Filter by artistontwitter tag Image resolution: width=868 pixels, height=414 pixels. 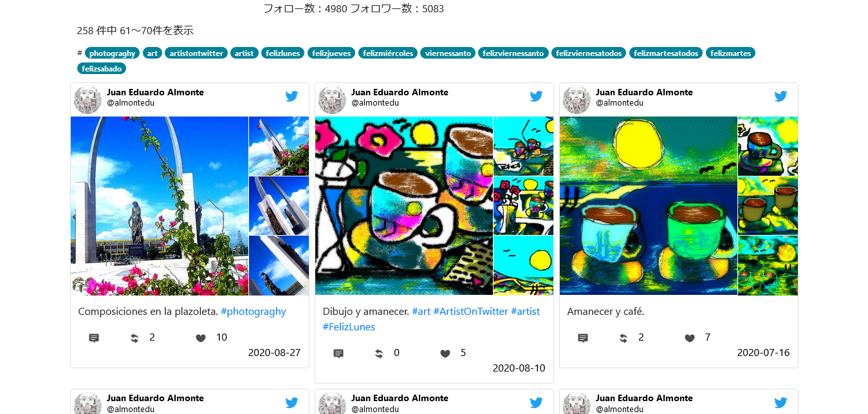click(x=196, y=53)
